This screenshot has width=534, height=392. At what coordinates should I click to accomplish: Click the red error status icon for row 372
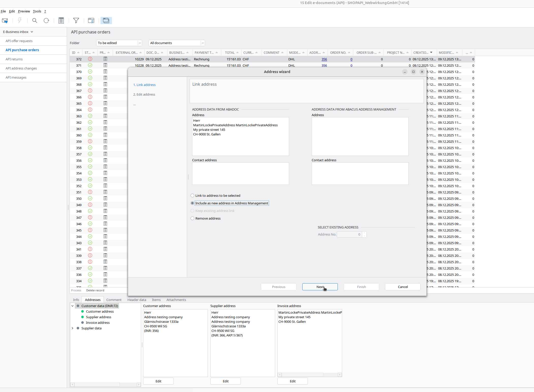point(90,59)
